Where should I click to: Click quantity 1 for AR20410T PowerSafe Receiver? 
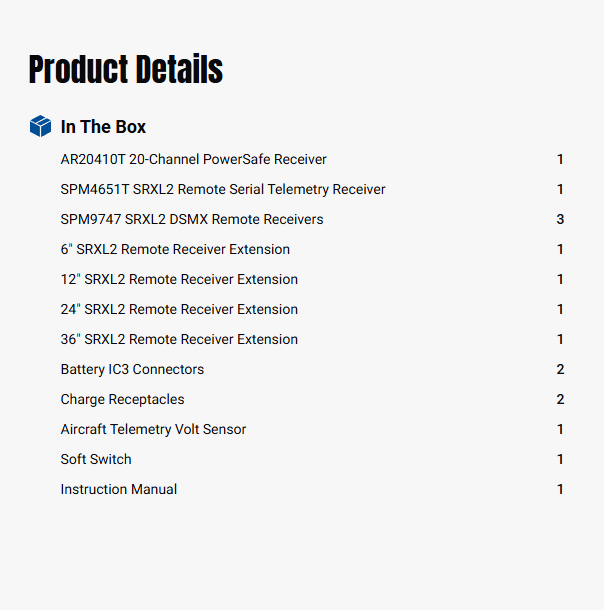tap(560, 159)
